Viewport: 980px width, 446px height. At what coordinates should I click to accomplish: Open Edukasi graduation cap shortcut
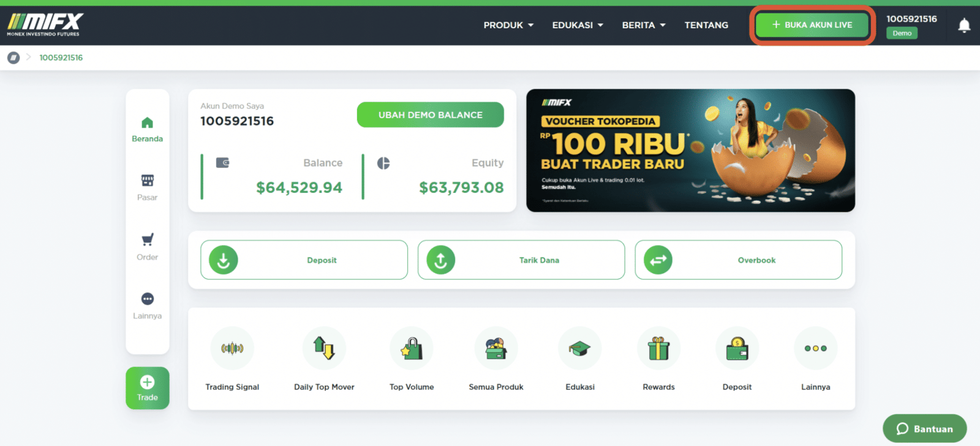tap(580, 360)
